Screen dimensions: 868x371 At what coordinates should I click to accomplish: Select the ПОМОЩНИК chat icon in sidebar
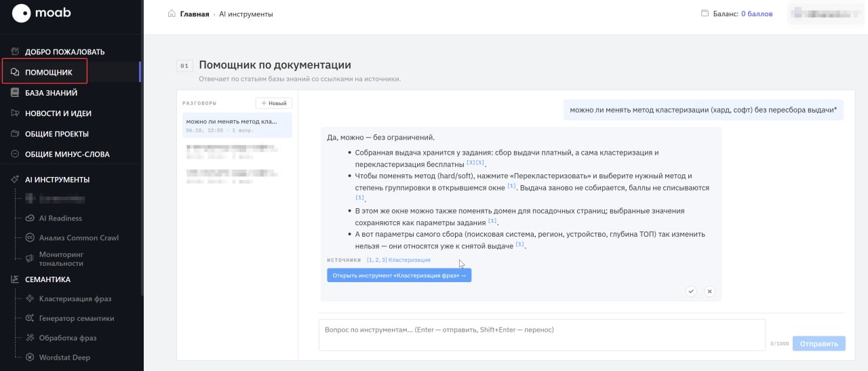point(15,72)
